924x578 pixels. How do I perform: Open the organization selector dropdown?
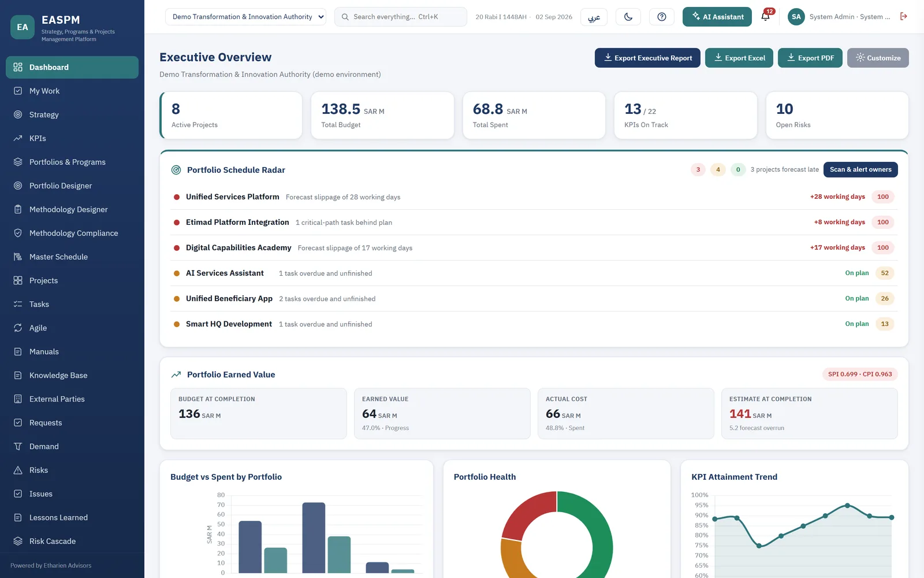[245, 17]
